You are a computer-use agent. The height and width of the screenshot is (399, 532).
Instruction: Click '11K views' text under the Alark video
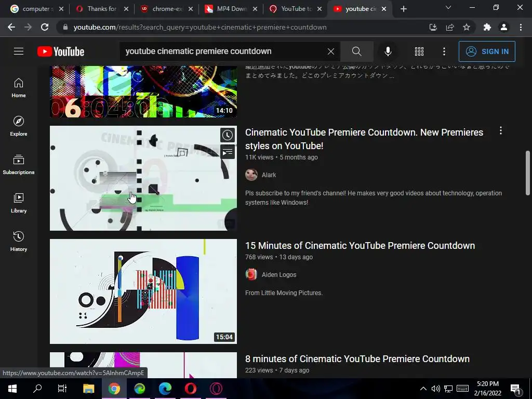[259, 157]
